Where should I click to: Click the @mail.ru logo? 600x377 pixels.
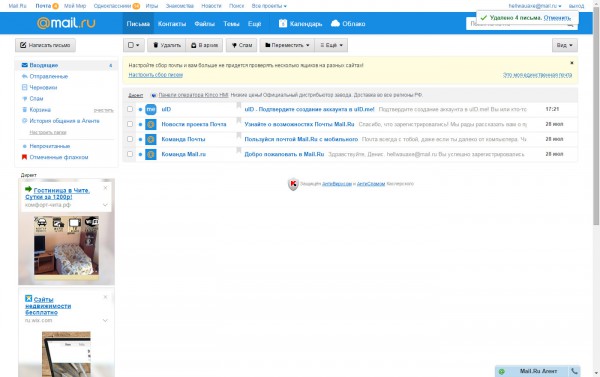coord(66,23)
